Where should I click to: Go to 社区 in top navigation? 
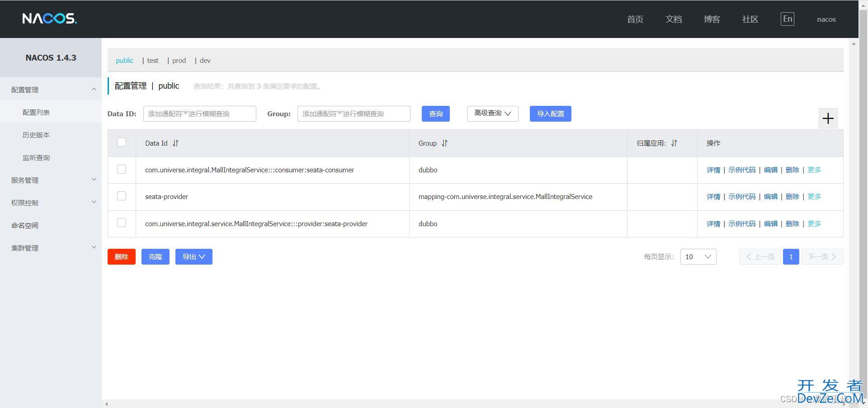click(750, 19)
